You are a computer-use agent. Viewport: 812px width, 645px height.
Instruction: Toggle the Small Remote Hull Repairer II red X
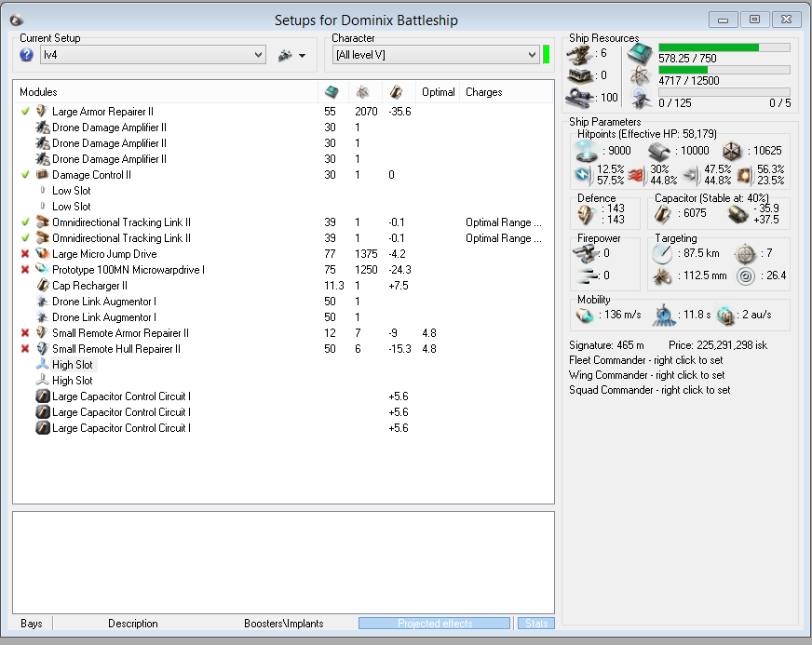click(x=25, y=349)
